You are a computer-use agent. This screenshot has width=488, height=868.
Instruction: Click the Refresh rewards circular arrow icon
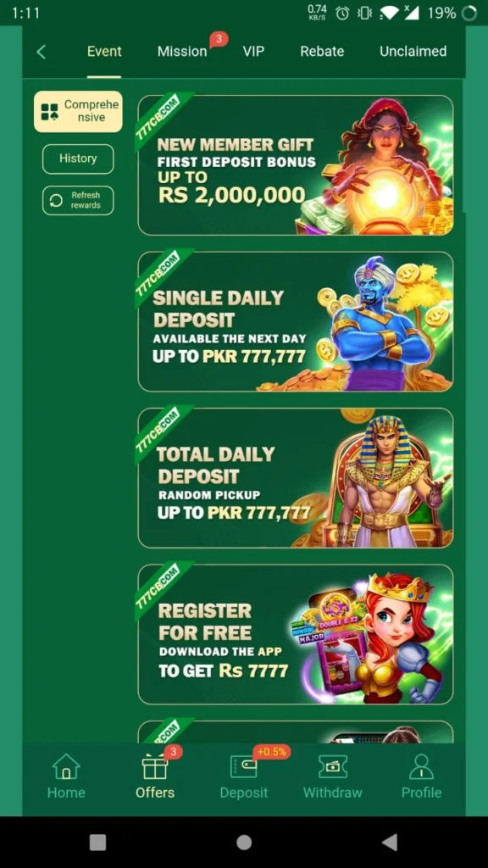coord(56,200)
